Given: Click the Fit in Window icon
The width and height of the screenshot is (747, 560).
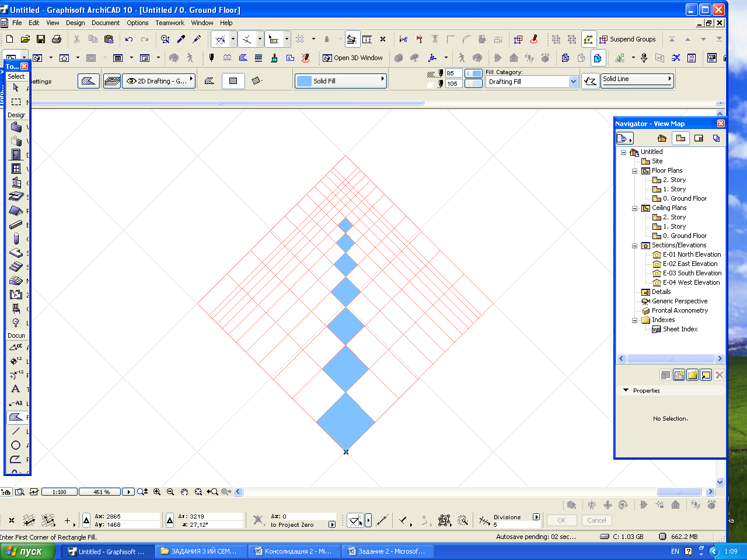Looking at the screenshot, I should point(198,492).
